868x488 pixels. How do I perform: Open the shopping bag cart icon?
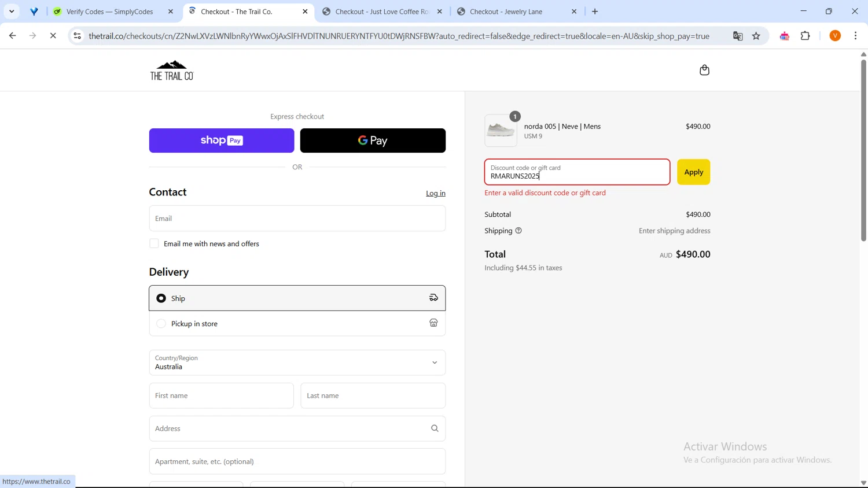pos(704,70)
